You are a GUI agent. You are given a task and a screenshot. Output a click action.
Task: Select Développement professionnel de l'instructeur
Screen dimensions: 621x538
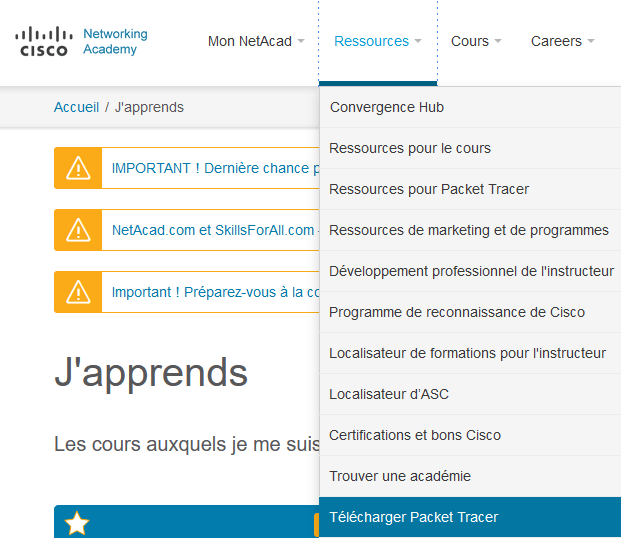pos(470,271)
